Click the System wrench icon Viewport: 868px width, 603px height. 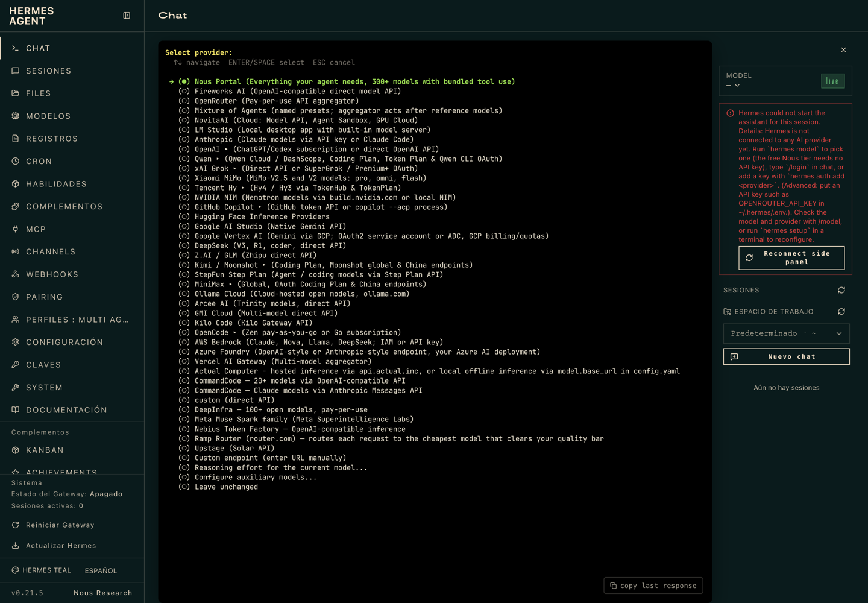(16, 387)
